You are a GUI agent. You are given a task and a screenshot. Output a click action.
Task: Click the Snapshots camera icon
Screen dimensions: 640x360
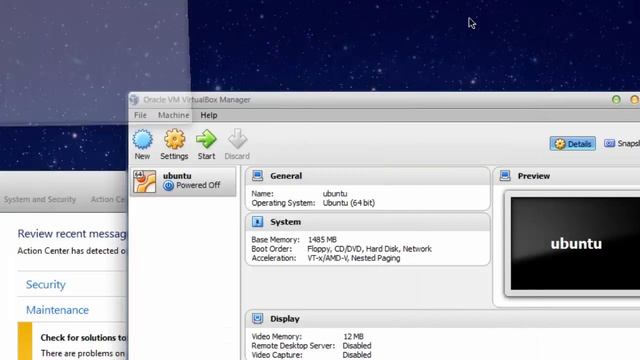coord(609,144)
